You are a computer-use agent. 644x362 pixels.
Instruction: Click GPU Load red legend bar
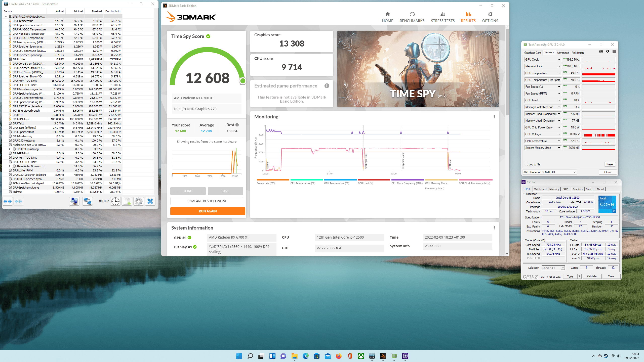pyautogui.click(x=374, y=180)
